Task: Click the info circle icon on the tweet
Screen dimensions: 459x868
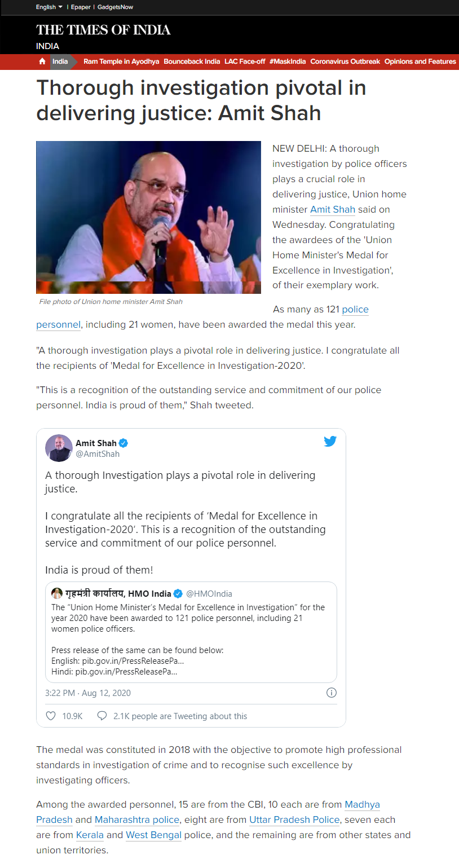Action: (x=332, y=693)
